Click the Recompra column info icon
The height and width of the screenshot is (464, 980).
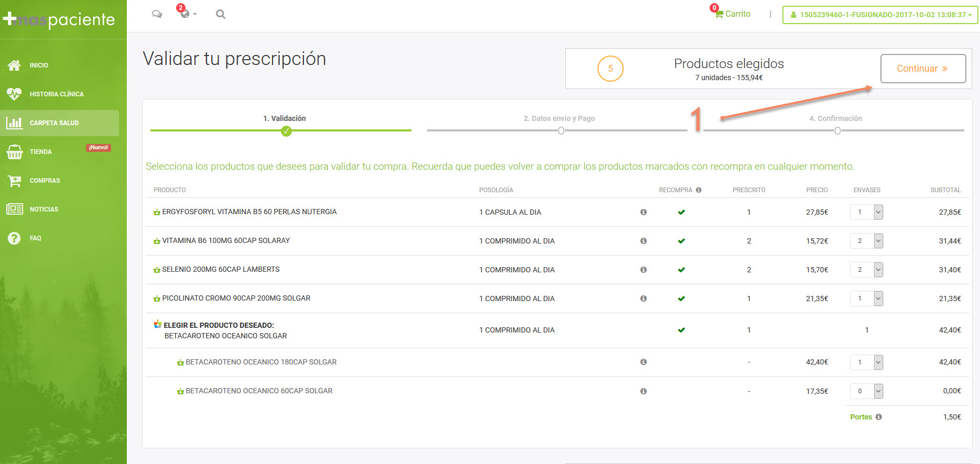click(699, 190)
